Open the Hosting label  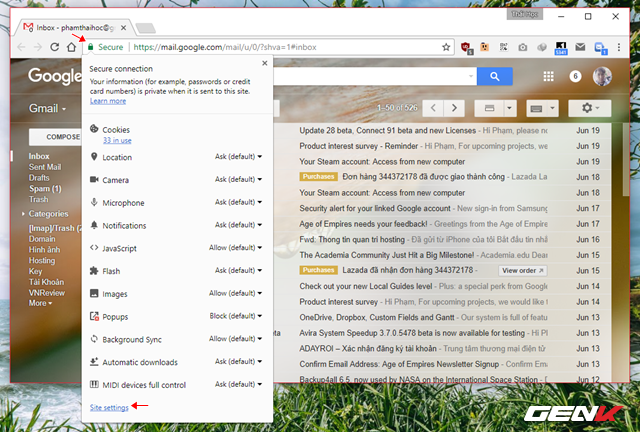[x=42, y=261]
